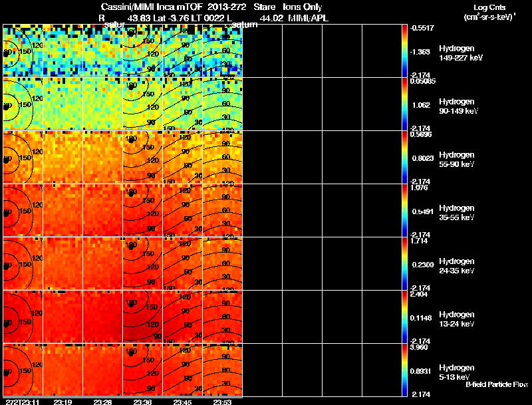Image resolution: width=532 pixels, height=405 pixels.
Task: Open the 13-24 keV image at 23:28
Action: click(103, 317)
